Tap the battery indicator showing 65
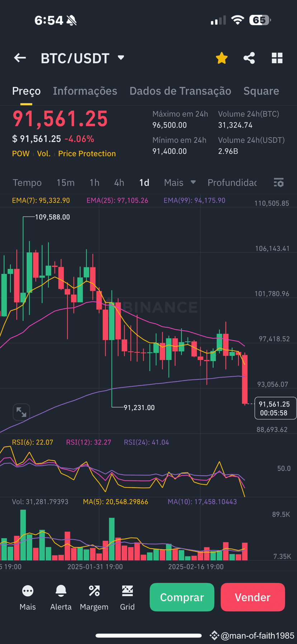 click(x=260, y=20)
